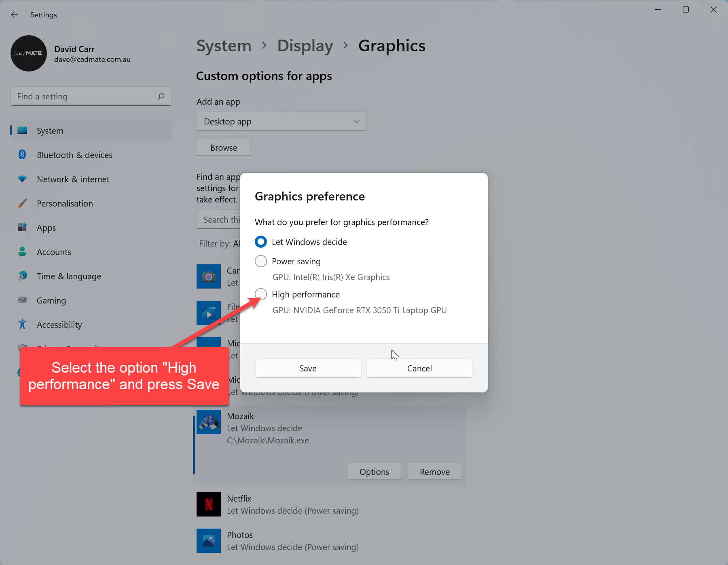Image resolution: width=728 pixels, height=565 pixels.
Task: Open Network & internet settings
Action: click(x=73, y=179)
